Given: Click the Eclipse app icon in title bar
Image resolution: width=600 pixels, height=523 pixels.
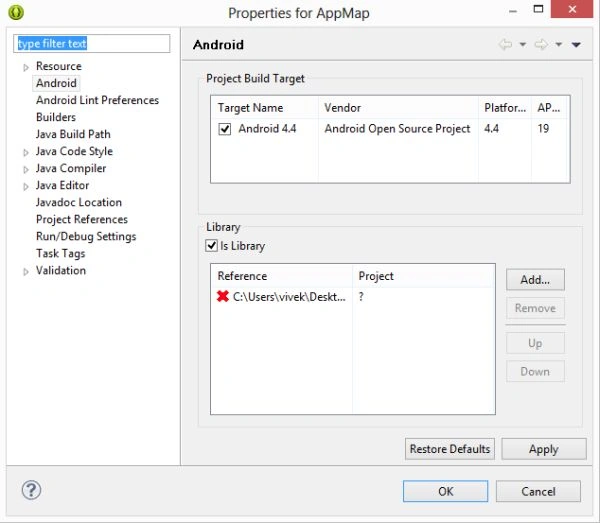Looking at the screenshot, I should point(16,12).
